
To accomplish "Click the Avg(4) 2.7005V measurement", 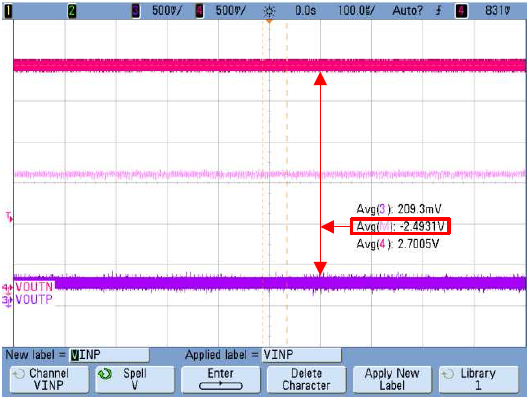I will 398,244.
